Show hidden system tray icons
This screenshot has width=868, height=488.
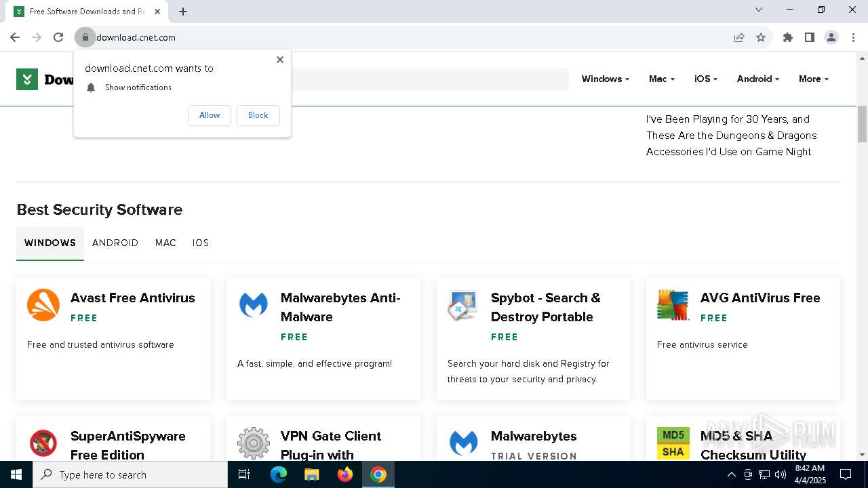click(731, 474)
